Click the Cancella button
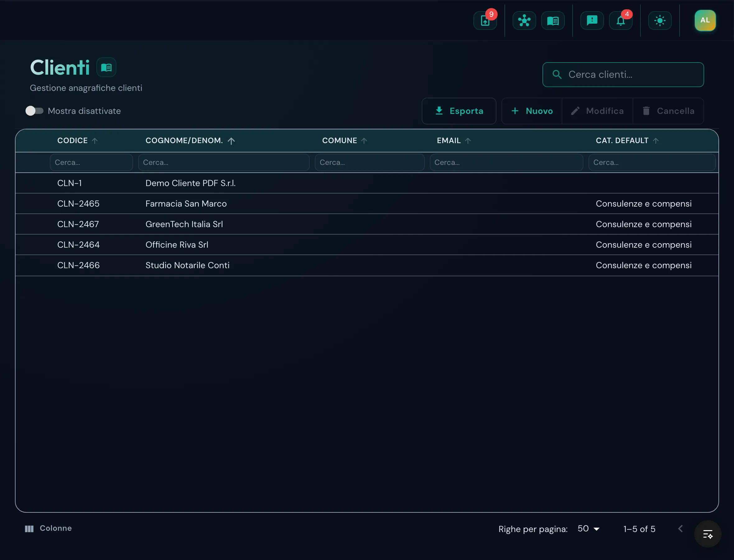 click(x=668, y=111)
